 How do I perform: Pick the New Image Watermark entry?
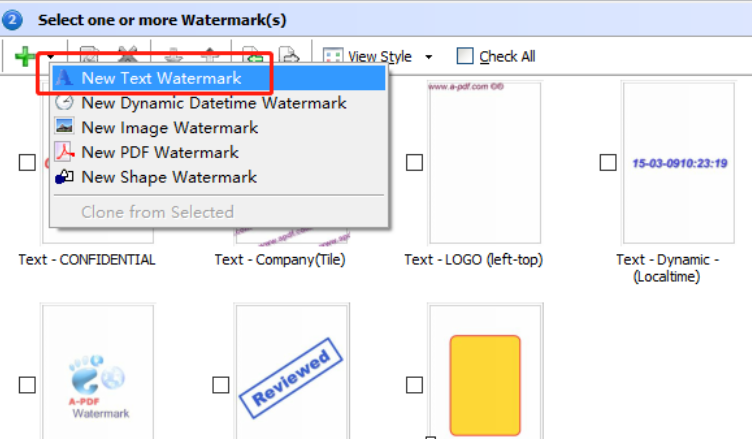click(169, 128)
